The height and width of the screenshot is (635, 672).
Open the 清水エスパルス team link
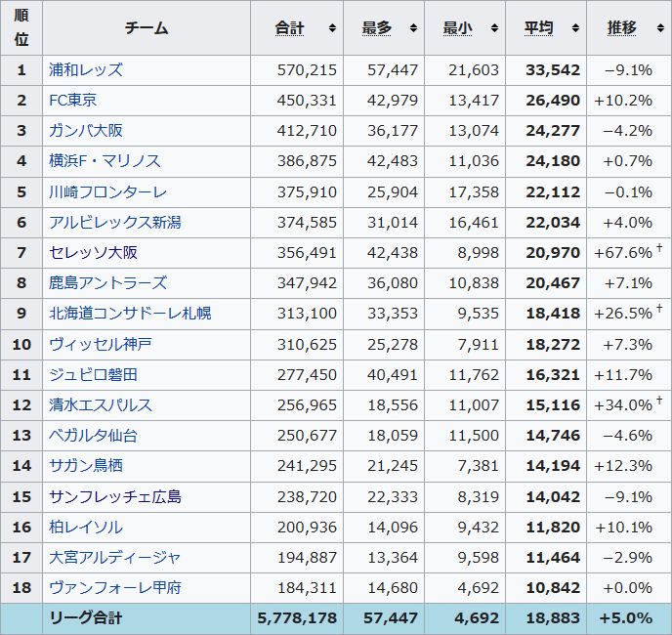tap(101, 405)
